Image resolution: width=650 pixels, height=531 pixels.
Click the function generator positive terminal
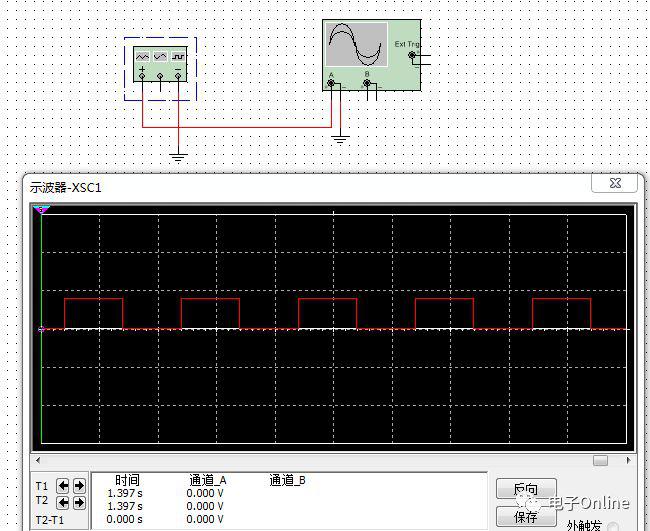pos(143,76)
